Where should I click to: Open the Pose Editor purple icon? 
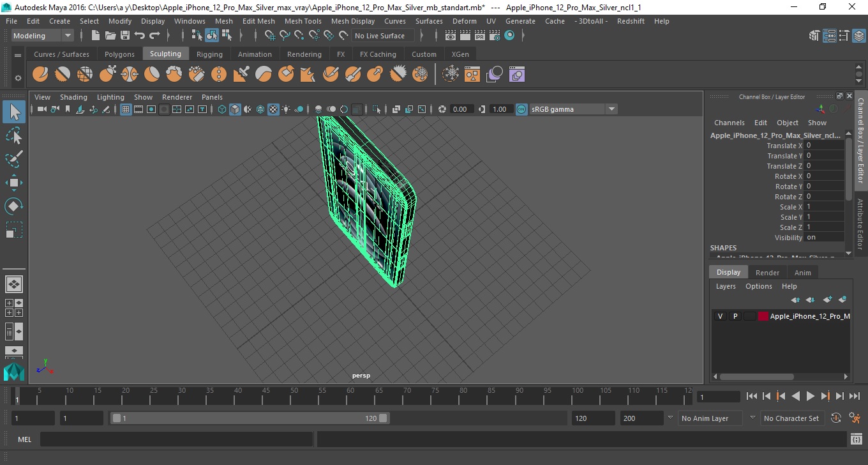tap(516, 74)
